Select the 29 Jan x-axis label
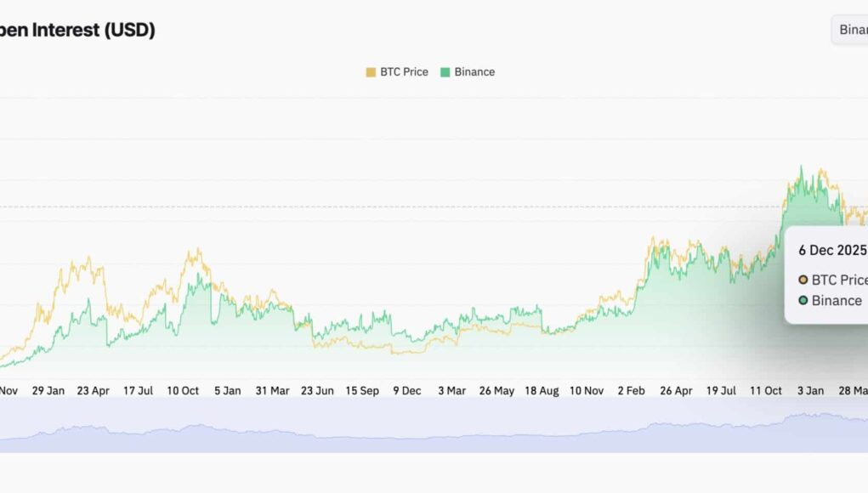 48,391
